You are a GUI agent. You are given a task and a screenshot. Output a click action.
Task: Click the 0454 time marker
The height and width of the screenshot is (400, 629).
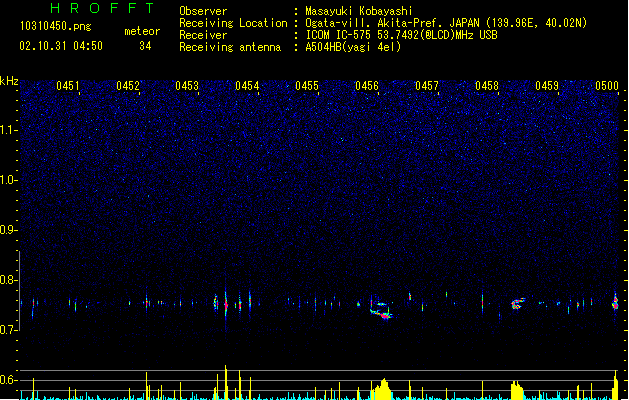[x=247, y=86]
